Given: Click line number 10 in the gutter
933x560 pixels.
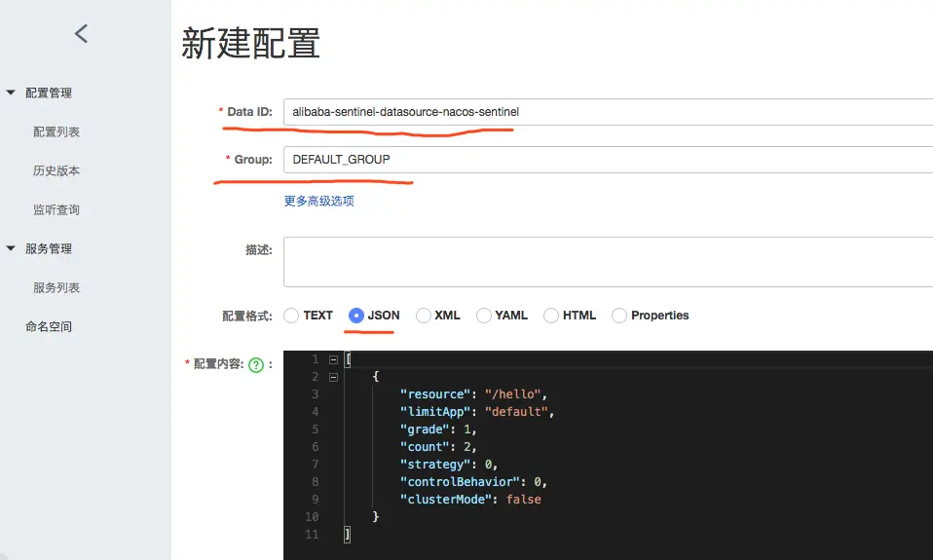Looking at the screenshot, I should 312,516.
